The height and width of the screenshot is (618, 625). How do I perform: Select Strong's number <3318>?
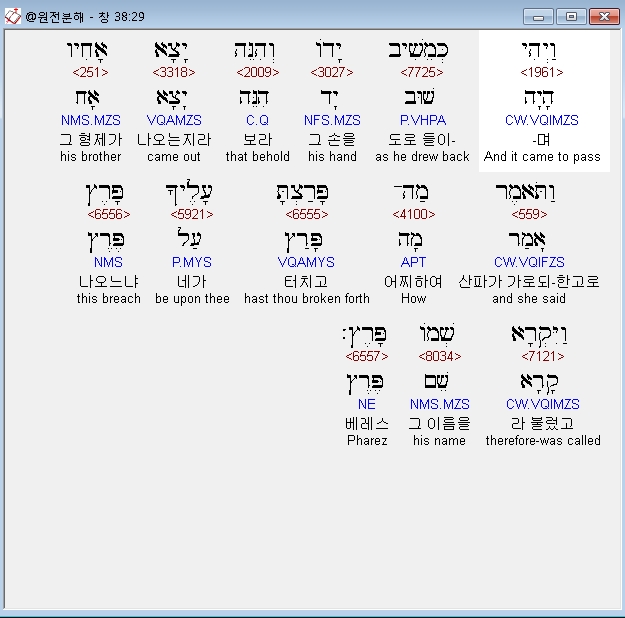pos(174,72)
